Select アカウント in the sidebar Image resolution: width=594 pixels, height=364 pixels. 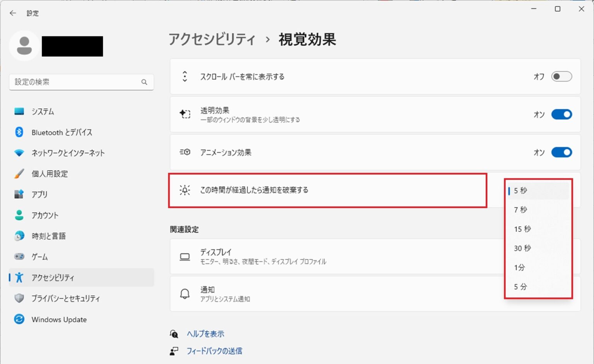(45, 215)
